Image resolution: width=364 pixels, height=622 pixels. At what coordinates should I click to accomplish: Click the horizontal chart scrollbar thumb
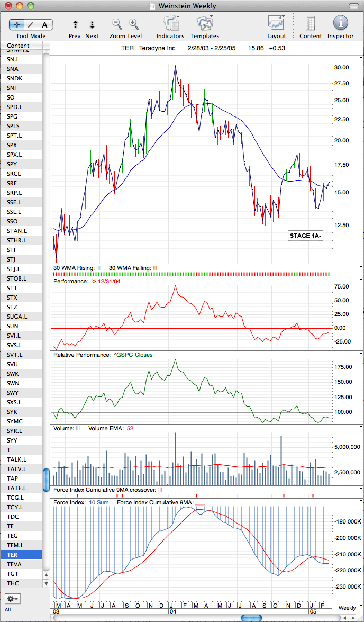[252, 618]
